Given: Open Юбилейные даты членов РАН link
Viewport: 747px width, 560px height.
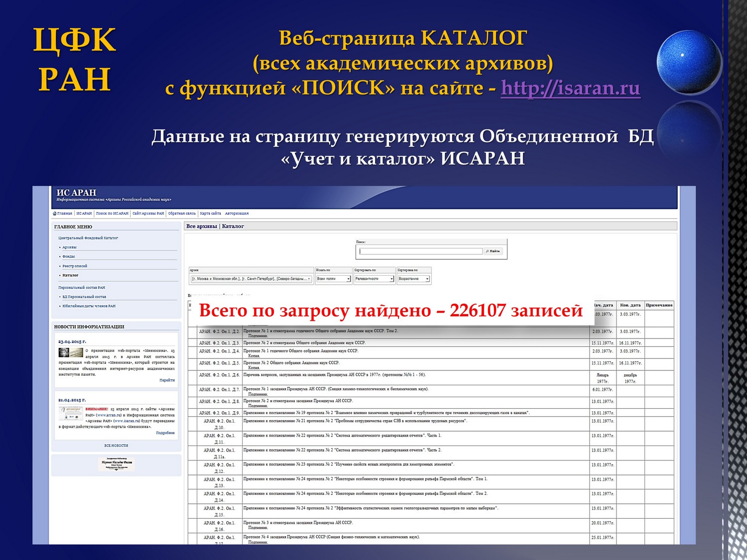Looking at the screenshot, I should click(89, 306).
